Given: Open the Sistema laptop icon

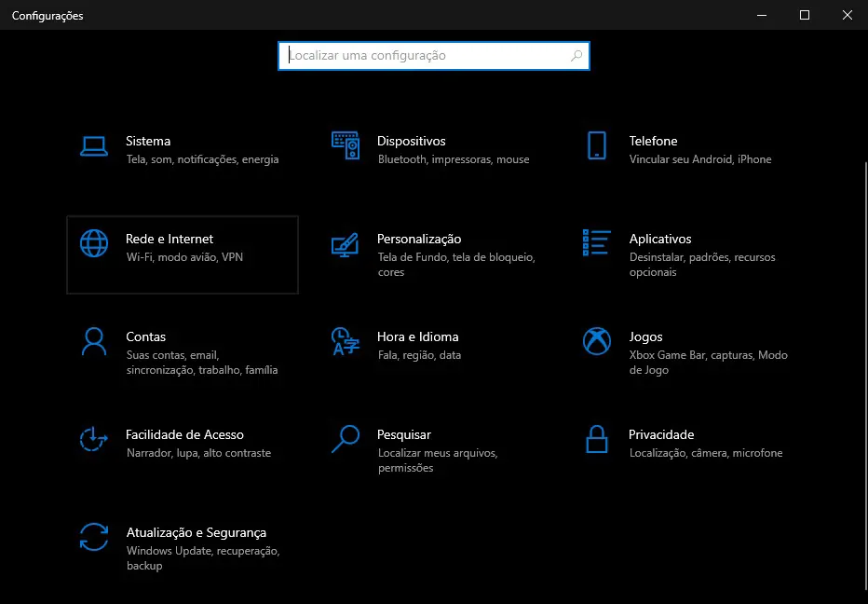Looking at the screenshot, I should (93, 146).
